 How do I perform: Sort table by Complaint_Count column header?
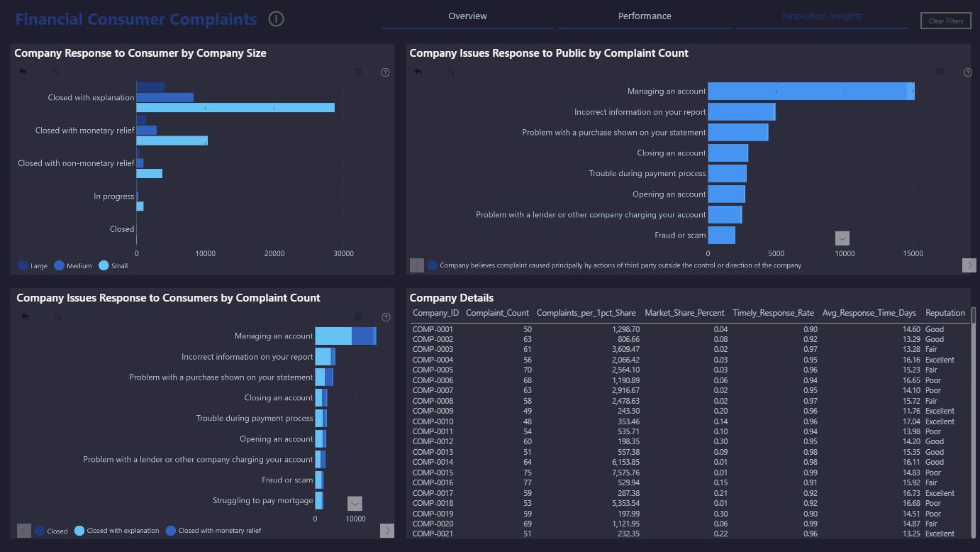pos(498,313)
